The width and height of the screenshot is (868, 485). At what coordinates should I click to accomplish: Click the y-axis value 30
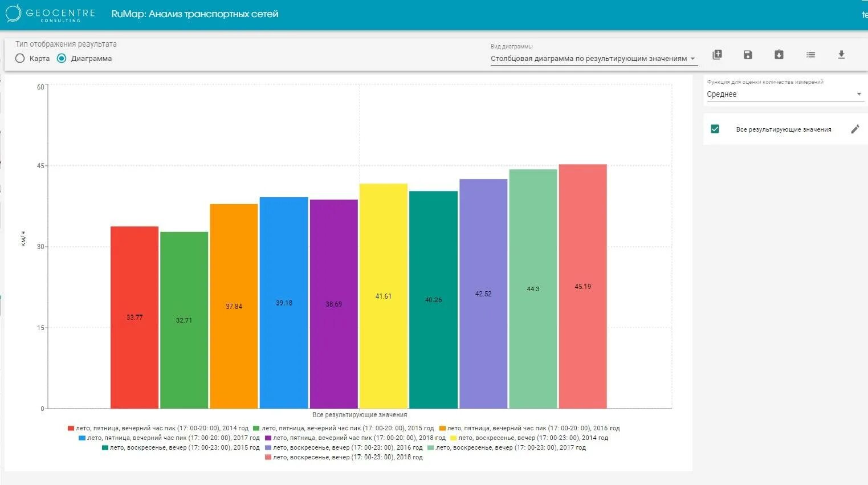pyautogui.click(x=40, y=247)
